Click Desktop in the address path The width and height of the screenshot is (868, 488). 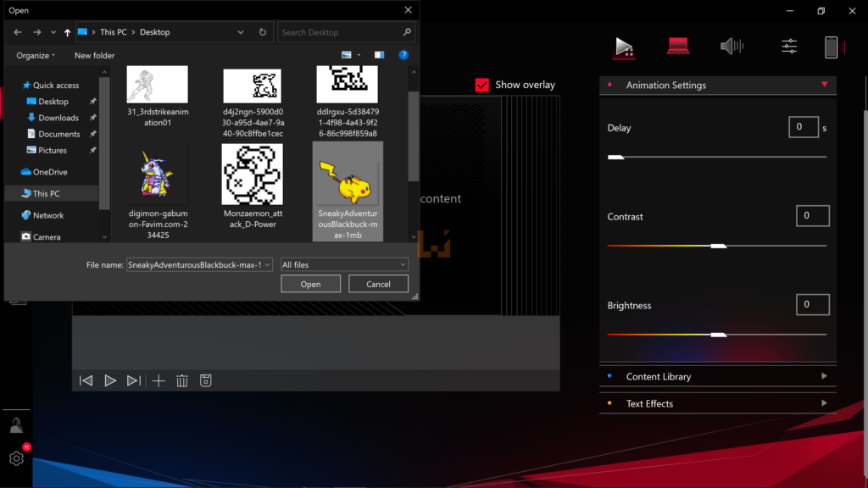tap(155, 32)
